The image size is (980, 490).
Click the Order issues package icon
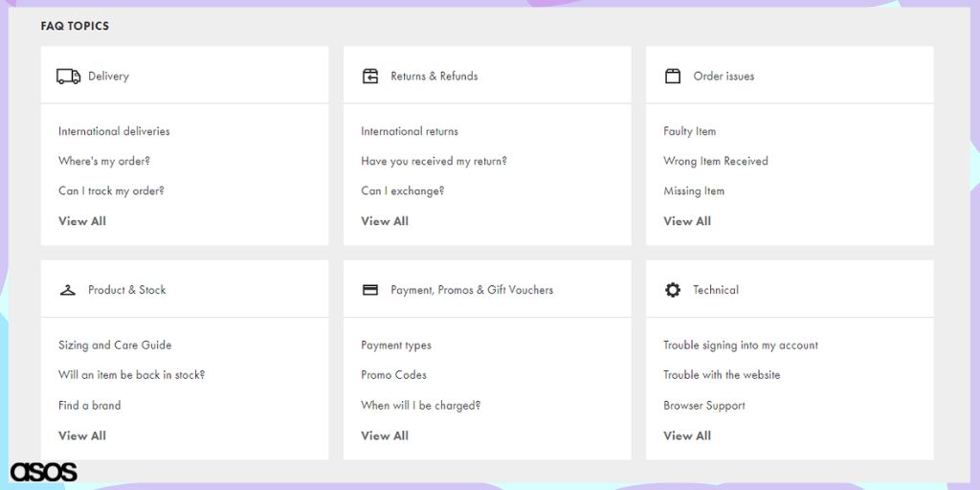(x=673, y=77)
